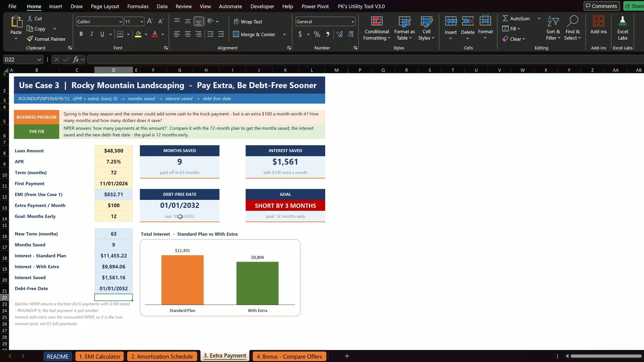Viewport: 644px width, 362px height.
Task: Open Conditional Formatting menu
Action: tap(377, 28)
